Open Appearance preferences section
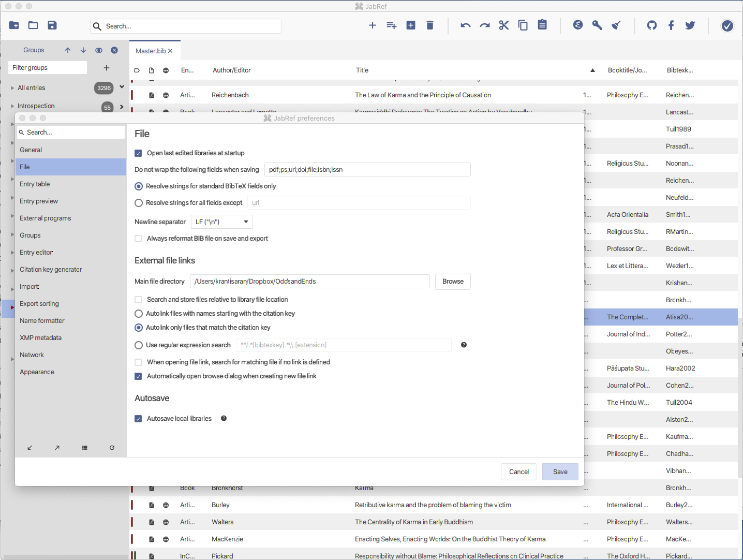This screenshot has height=560, width=743. 71,372
